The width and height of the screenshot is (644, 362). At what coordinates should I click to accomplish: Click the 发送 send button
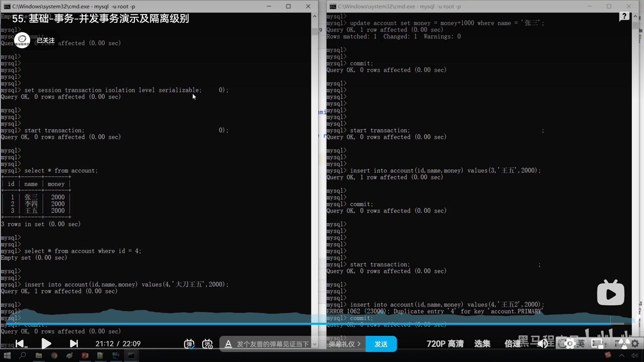coord(381,344)
